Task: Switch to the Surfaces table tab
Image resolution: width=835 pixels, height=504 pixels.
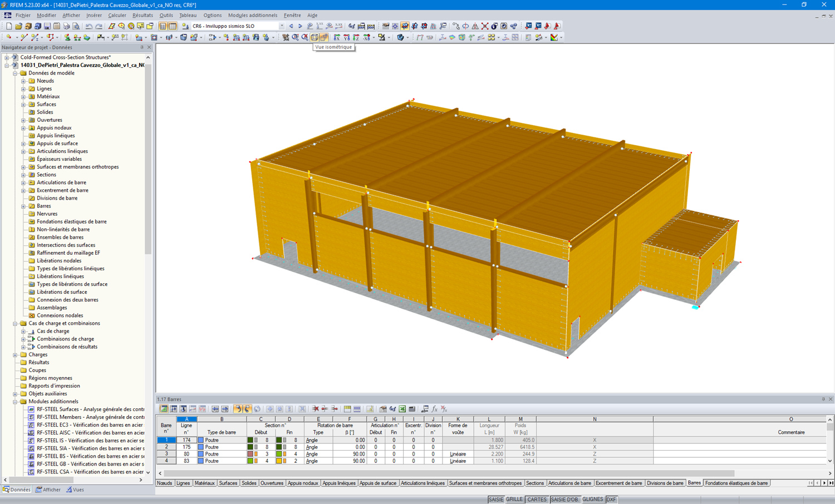Action: 228,483
